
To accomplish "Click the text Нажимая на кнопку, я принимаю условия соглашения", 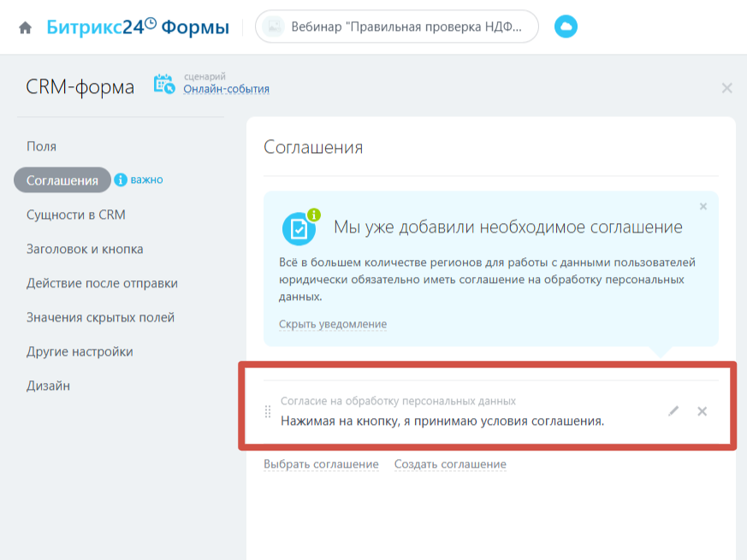I will (x=442, y=421).
